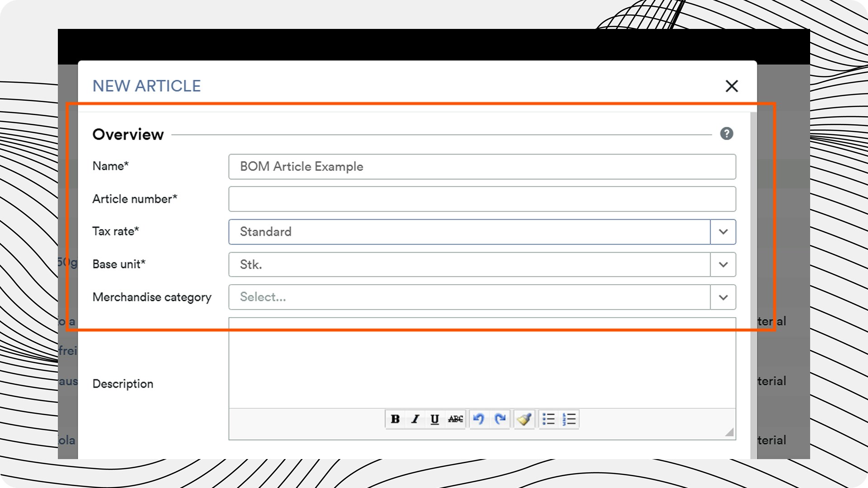
Task: Click inside the Description text area
Action: coord(482,363)
